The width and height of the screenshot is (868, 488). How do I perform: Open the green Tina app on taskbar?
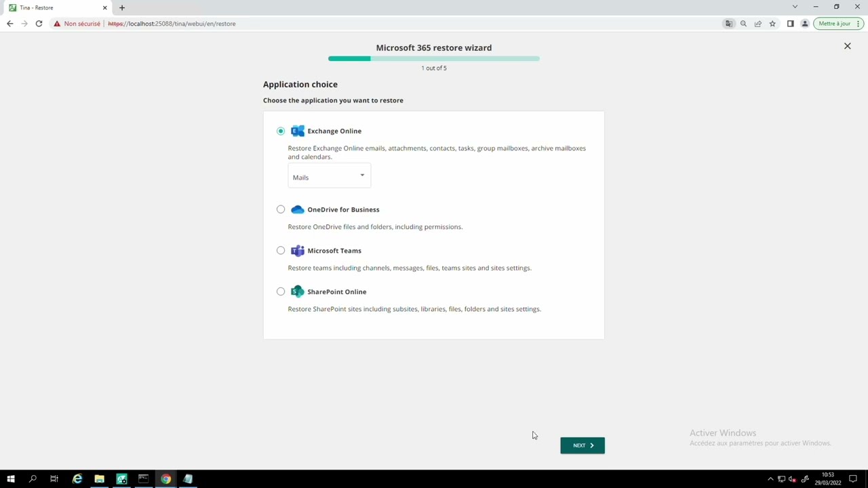121,479
